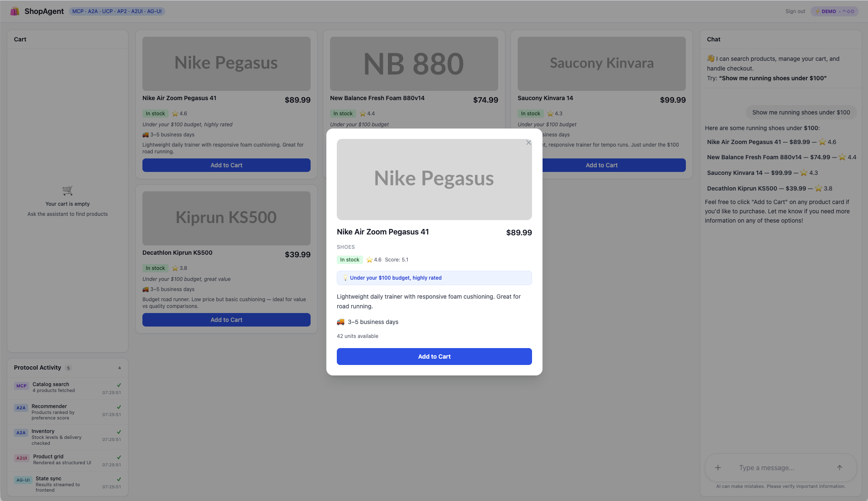Toggle the DEMO mode badge

[x=834, y=11]
